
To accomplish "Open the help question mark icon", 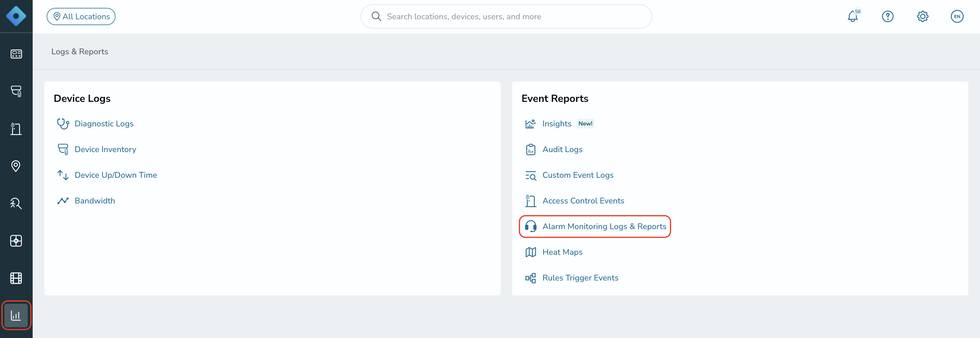I will tap(888, 16).
